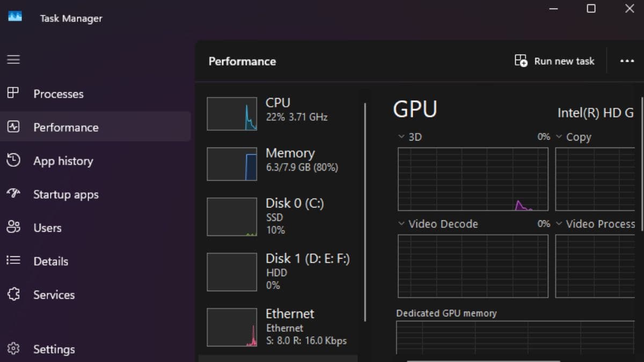
Task: Click the Task Manager logo icon
Action: point(14,16)
